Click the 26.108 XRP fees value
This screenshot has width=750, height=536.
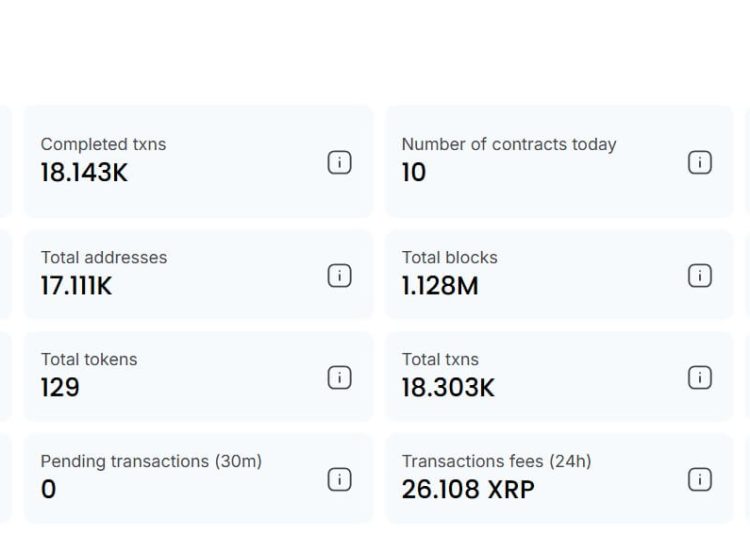[x=468, y=490]
